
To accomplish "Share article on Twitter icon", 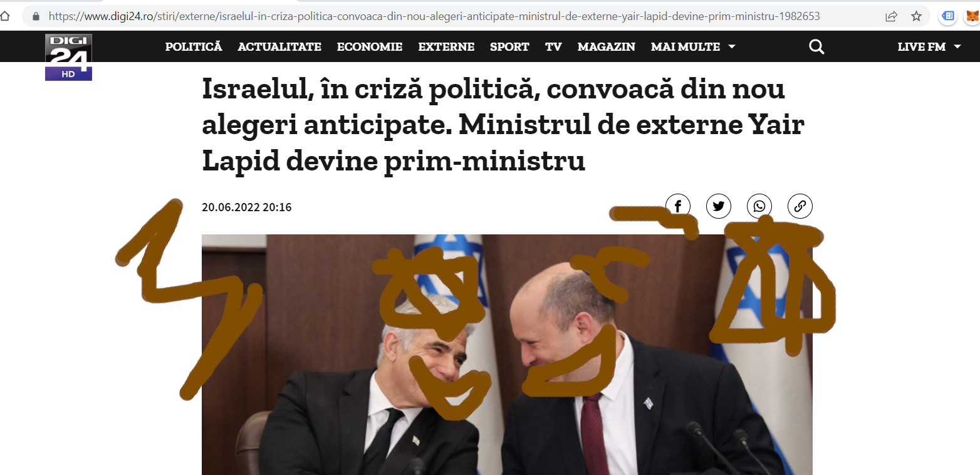I will pyautogui.click(x=719, y=206).
